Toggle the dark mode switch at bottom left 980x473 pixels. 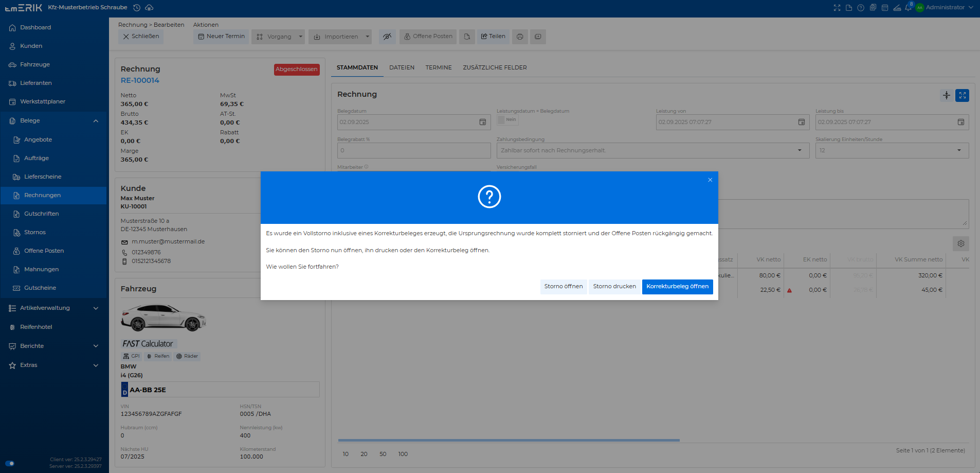point(10,463)
